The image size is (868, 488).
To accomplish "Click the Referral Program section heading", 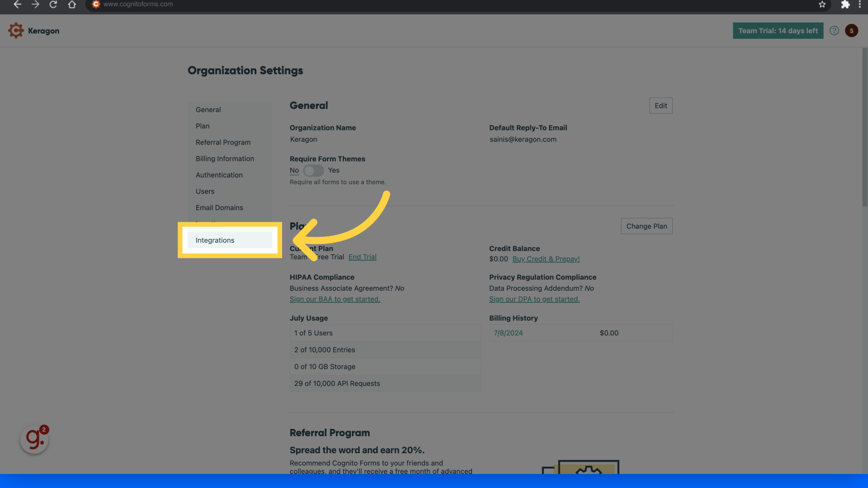I will click(330, 433).
